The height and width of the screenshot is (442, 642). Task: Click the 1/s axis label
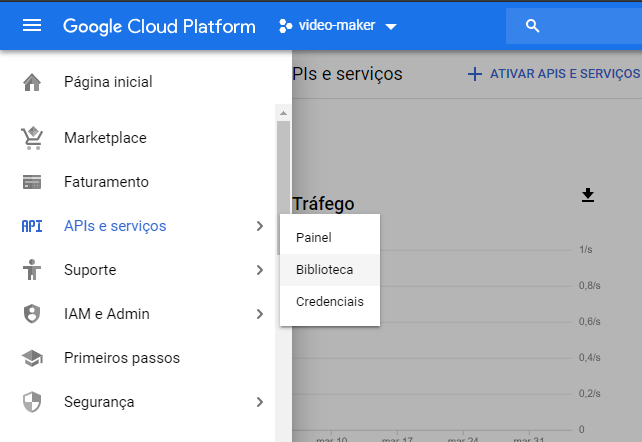[585, 250]
